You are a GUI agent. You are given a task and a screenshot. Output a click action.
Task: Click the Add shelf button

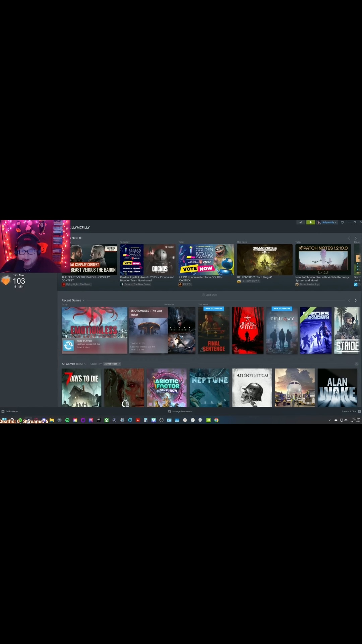pyautogui.click(x=209, y=295)
